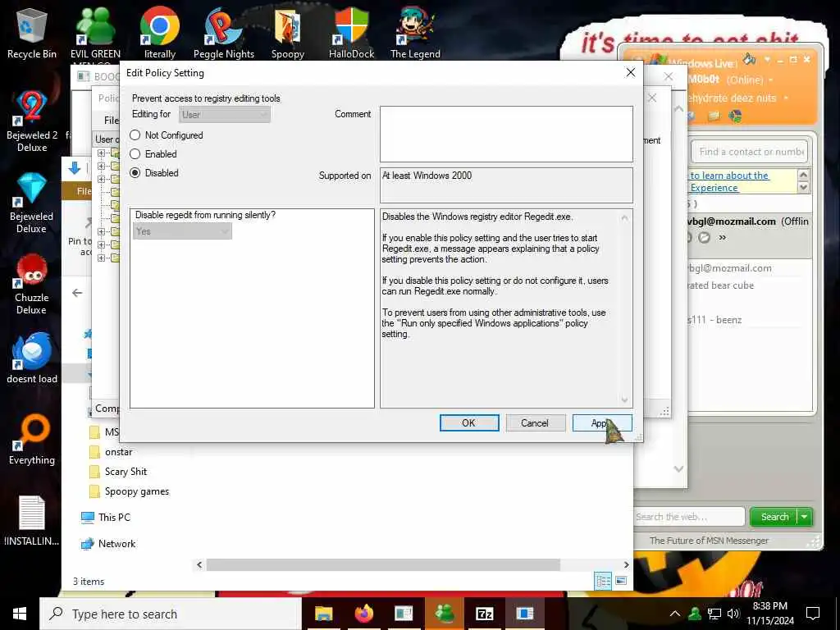The width and height of the screenshot is (840, 630).
Task: Open the notification center icon
Action: coord(813,614)
